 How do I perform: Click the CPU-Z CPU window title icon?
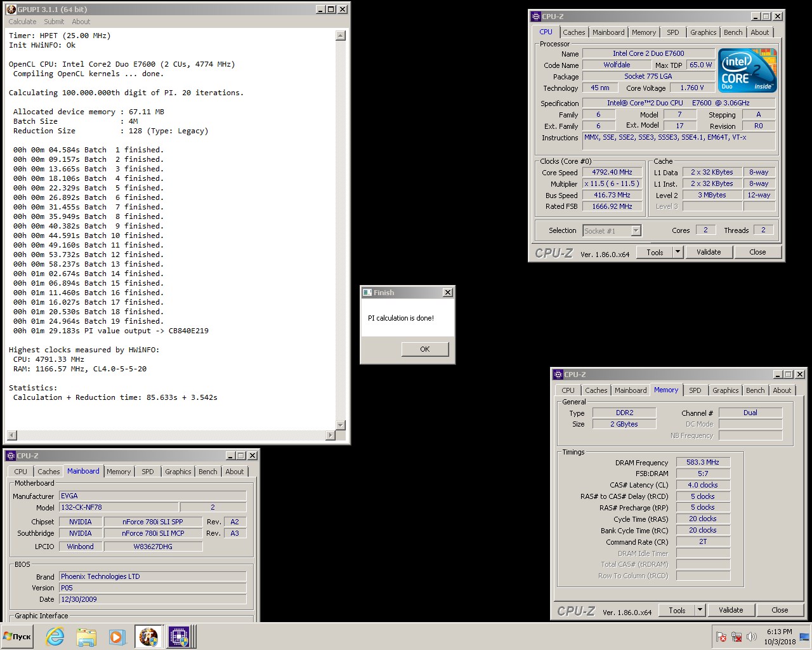[536, 17]
